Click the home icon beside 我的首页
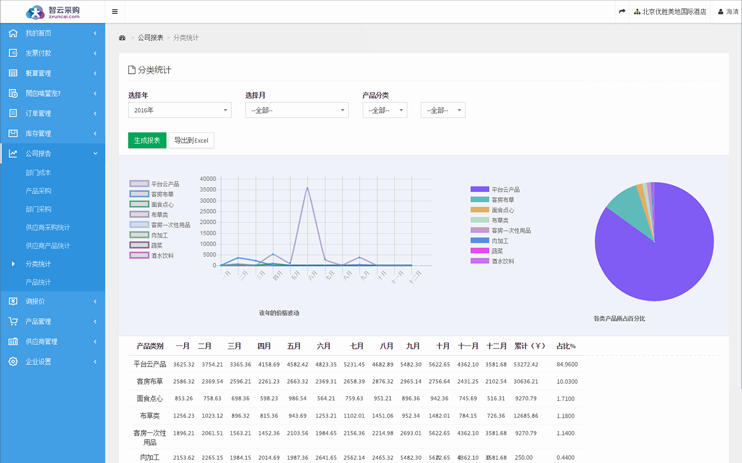Screen dimensions: 742x463 click(13, 33)
